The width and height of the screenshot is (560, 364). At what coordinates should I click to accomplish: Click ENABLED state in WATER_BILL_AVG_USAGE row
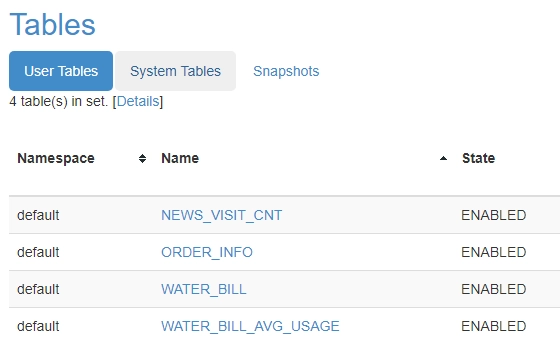pyautogui.click(x=494, y=326)
